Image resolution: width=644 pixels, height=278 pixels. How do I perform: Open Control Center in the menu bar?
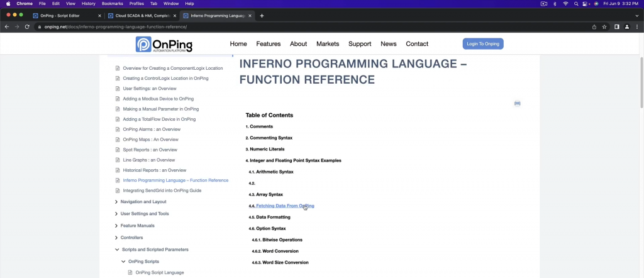point(586,4)
